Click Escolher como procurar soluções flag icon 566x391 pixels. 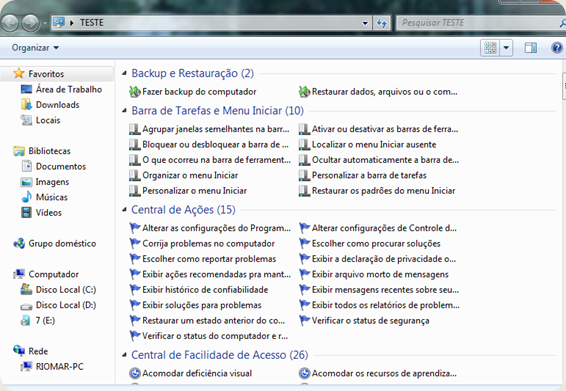(x=304, y=243)
